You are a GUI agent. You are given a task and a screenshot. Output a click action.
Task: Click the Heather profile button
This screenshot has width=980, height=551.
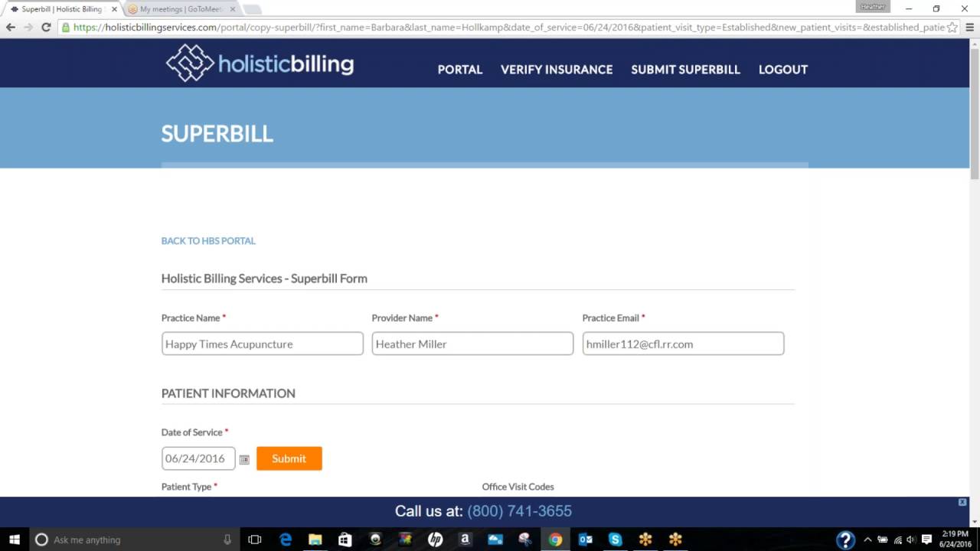(x=873, y=7)
